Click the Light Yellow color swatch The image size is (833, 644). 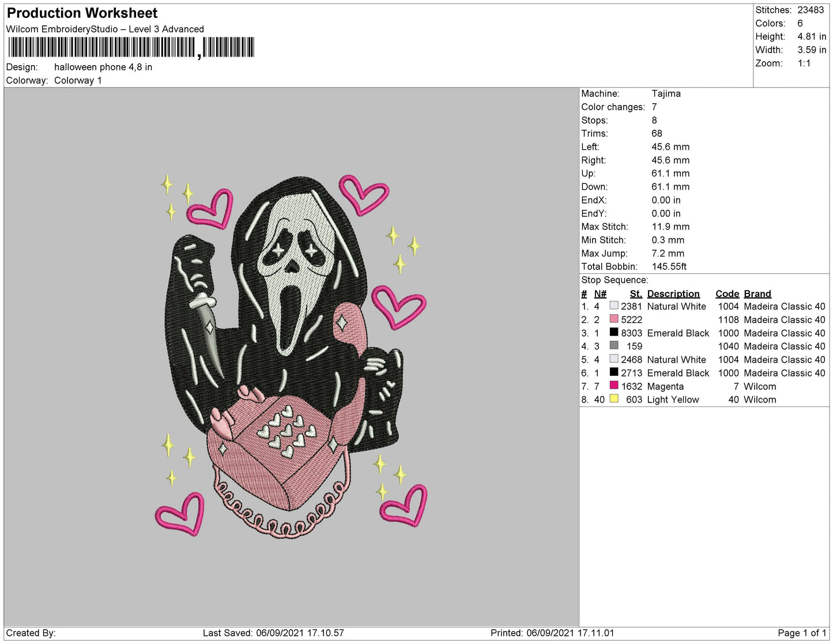pos(614,398)
